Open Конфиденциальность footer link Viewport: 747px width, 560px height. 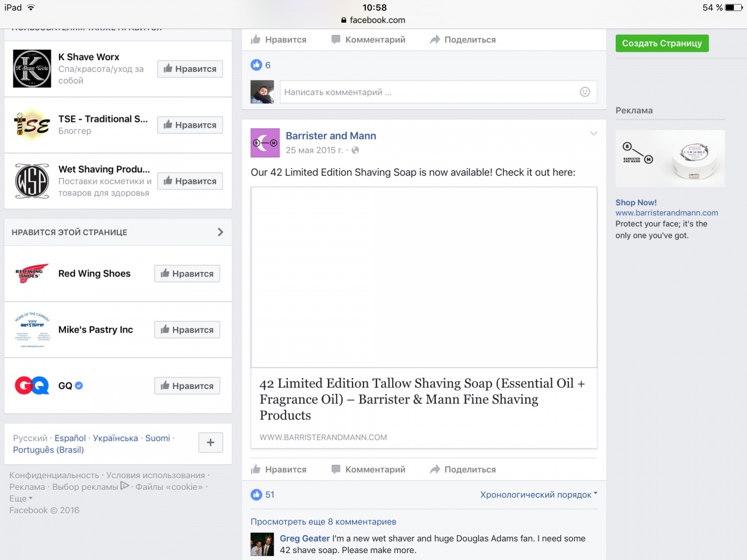54,475
